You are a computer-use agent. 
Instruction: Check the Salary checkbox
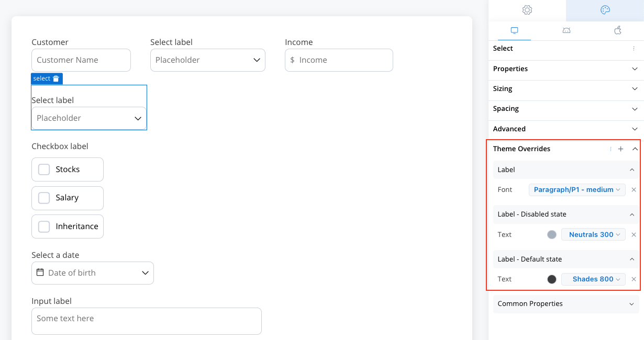tap(44, 198)
